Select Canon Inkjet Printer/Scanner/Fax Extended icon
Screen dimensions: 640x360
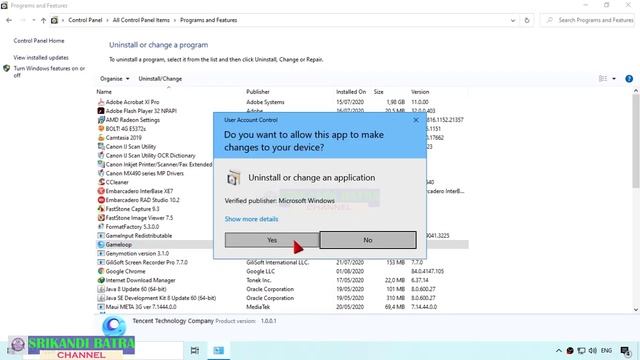tap(101, 164)
